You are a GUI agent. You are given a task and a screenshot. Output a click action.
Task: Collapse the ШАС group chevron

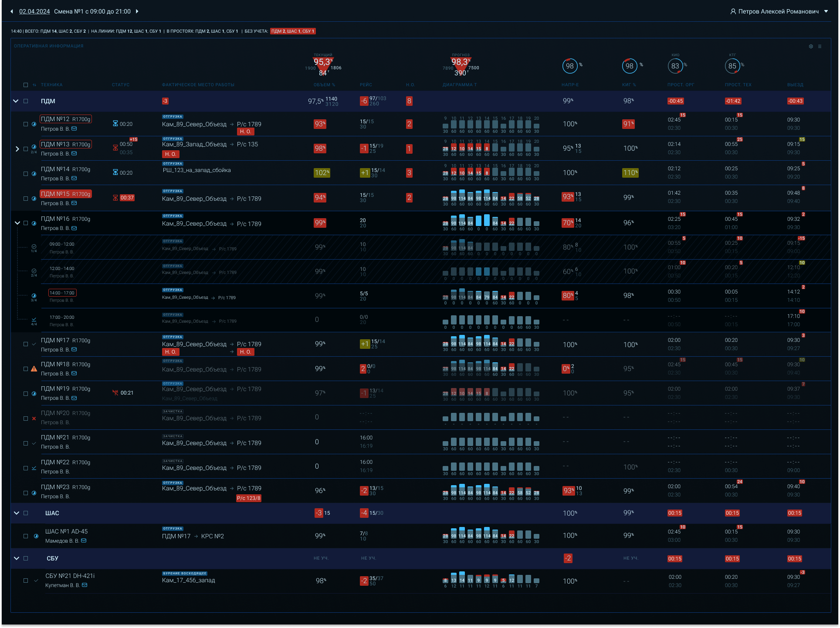[17, 513]
